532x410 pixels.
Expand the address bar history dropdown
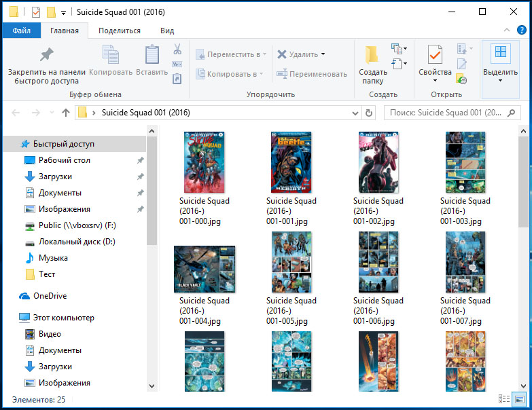click(355, 113)
